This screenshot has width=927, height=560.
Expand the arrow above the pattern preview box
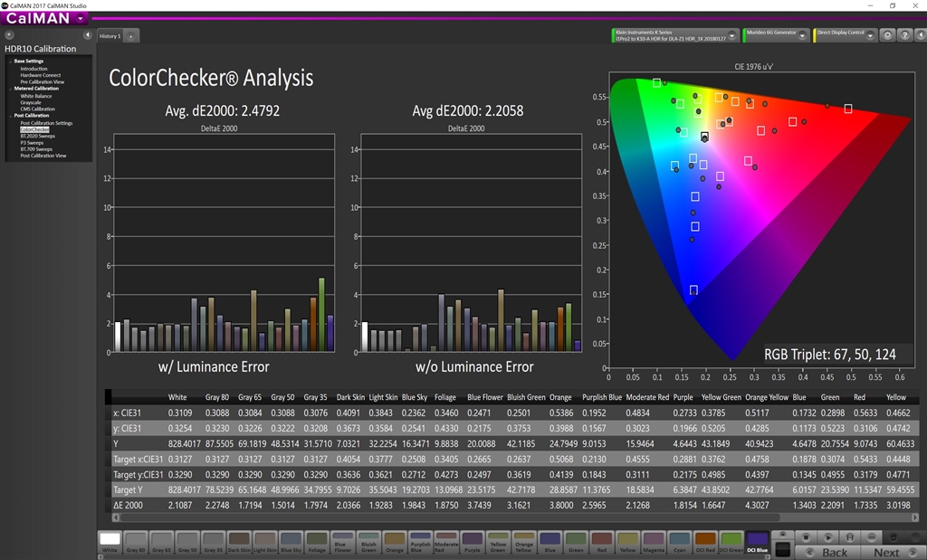click(782, 535)
